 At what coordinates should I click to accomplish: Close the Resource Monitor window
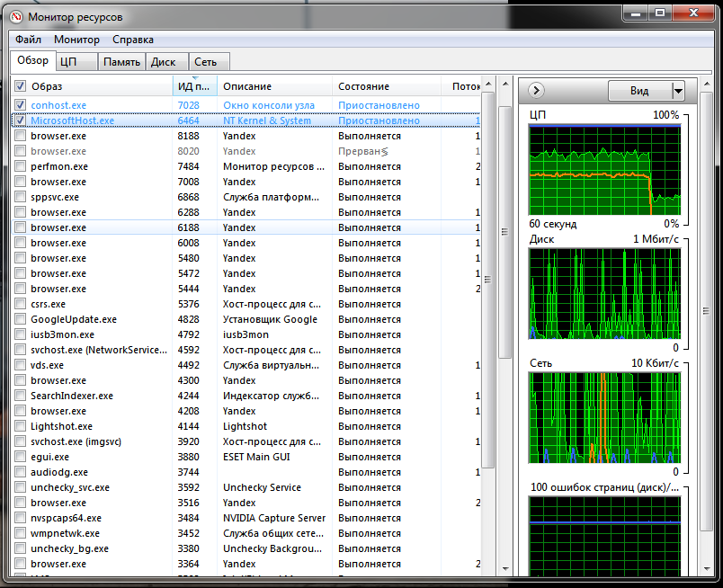[x=694, y=13]
